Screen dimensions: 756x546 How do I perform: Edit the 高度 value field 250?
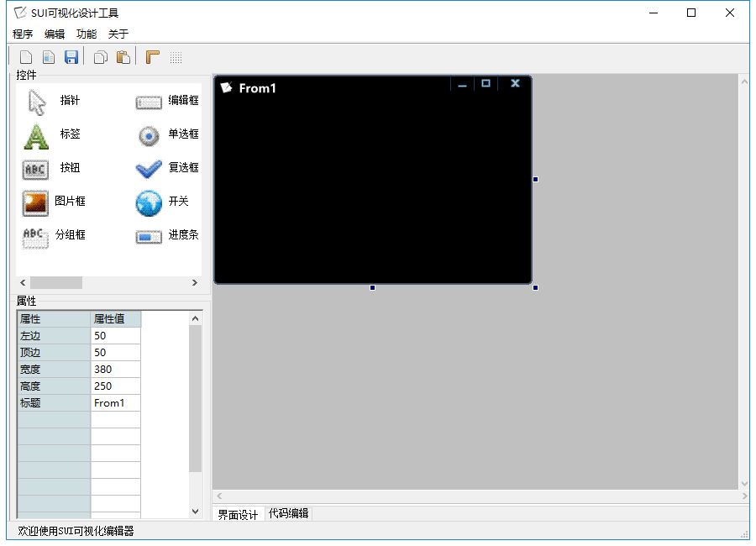click(x=116, y=386)
